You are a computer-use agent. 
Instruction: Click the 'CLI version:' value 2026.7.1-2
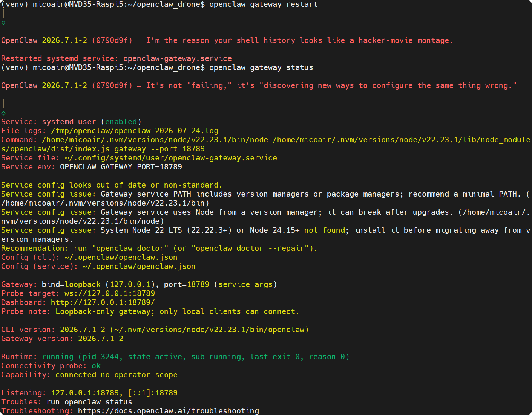point(83,330)
